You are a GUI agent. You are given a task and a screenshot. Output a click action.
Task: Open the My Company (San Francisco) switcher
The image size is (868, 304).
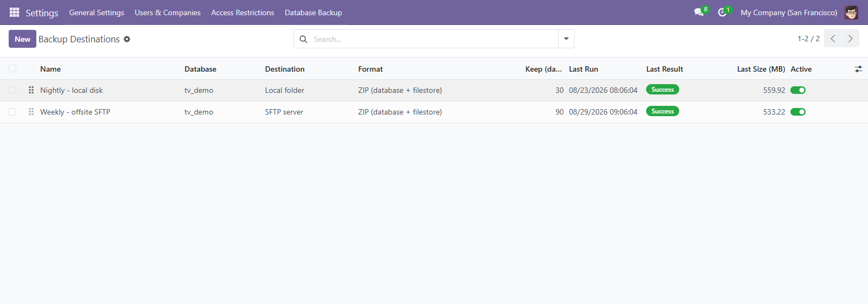(789, 12)
